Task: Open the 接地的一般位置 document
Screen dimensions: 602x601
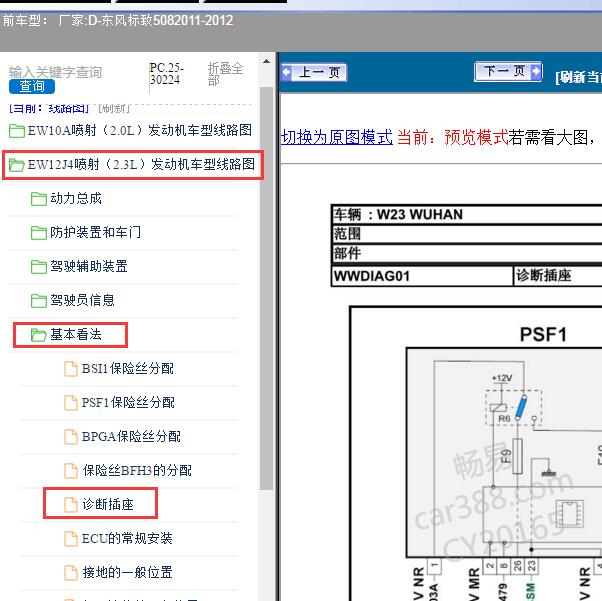Action: [127, 572]
